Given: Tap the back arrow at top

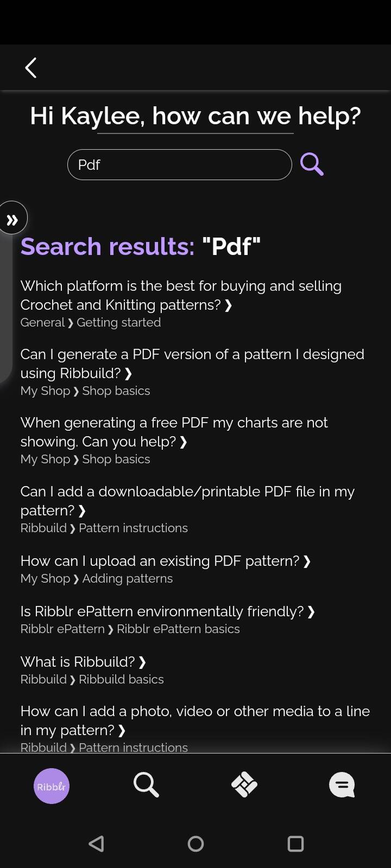Looking at the screenshot, I should [31, 68].
